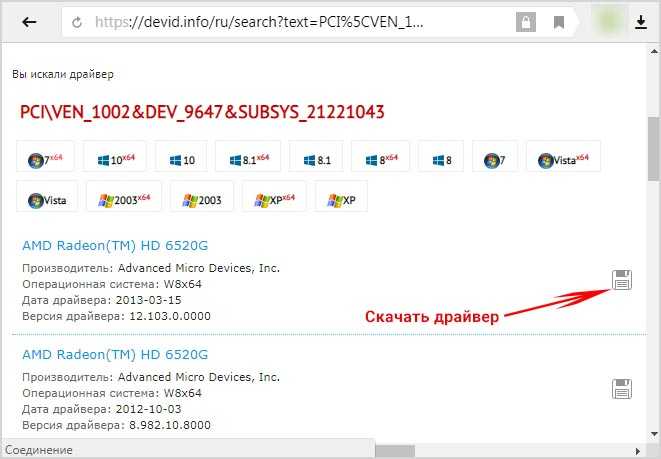The height and width of the screenshot is (459, 661).
Task: Download driver version 8.982.10.8000 via floppy icon
Action: [622, 389]
